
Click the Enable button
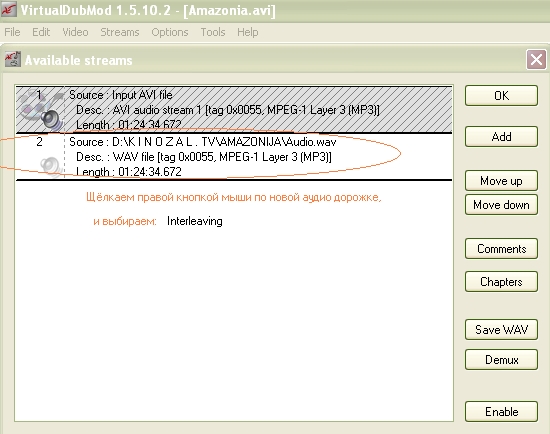501,412
